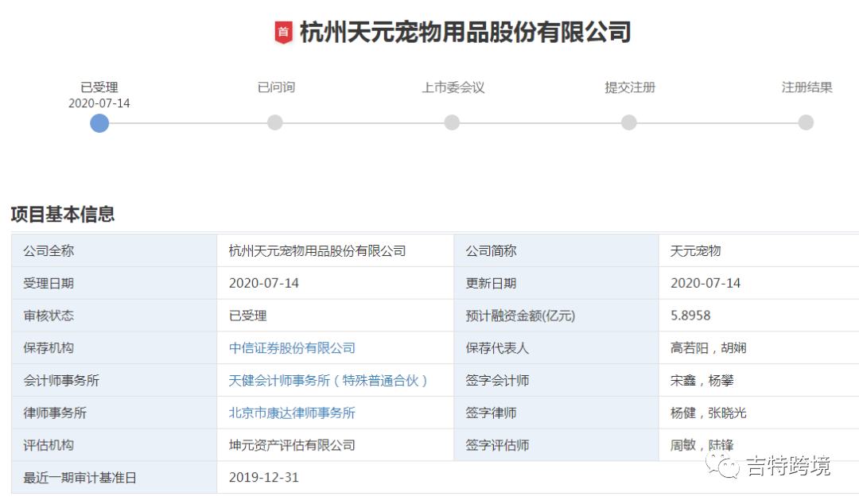Click the 注册结果 stage label
Screen dimensions: 859x504
[806, 87]
